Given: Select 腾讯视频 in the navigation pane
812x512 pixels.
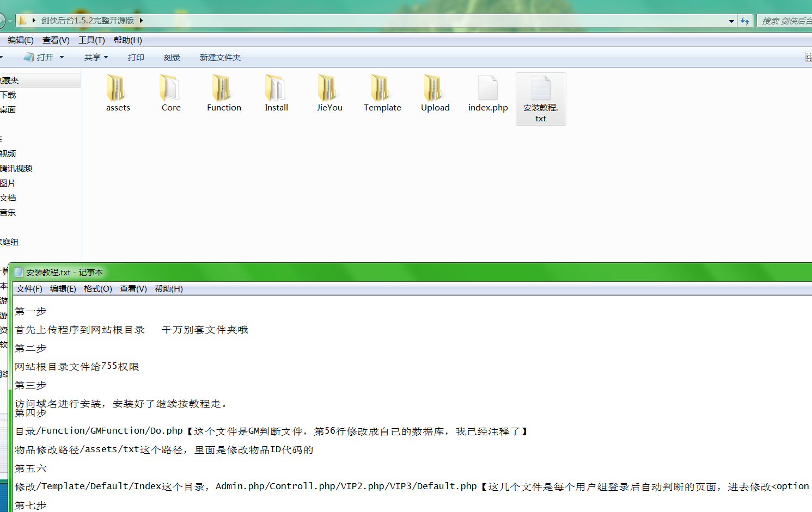Looking at the screenshot, I should (16, 169).
